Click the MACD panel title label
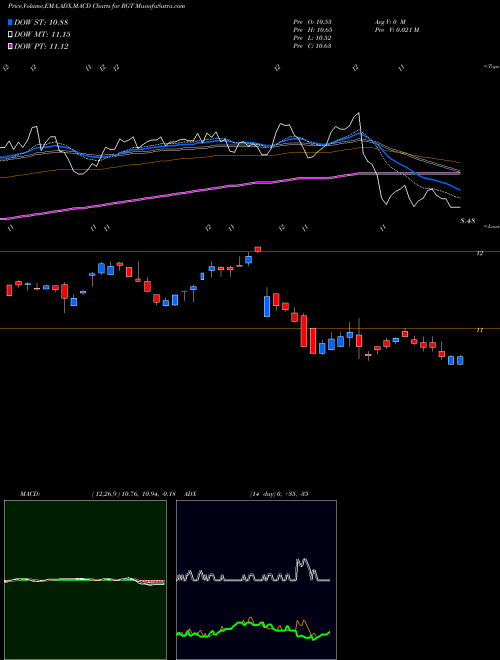The image size is (500, 660). pos(30,494)
